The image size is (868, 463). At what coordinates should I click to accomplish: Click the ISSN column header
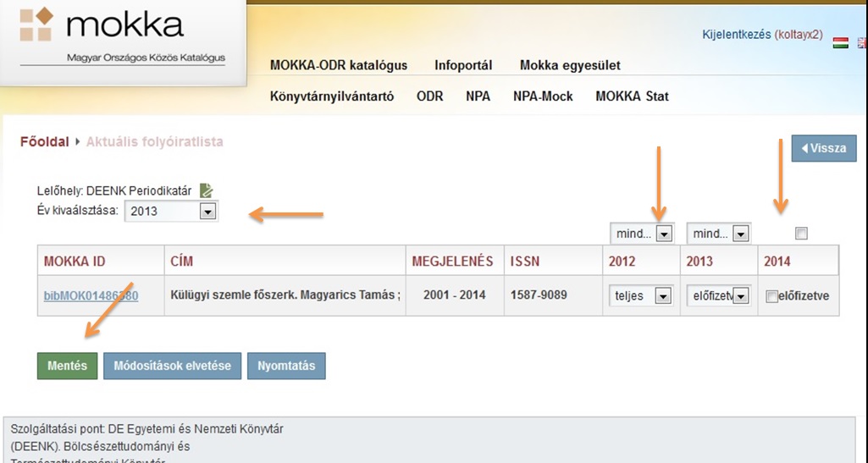[x=553, y=261]
